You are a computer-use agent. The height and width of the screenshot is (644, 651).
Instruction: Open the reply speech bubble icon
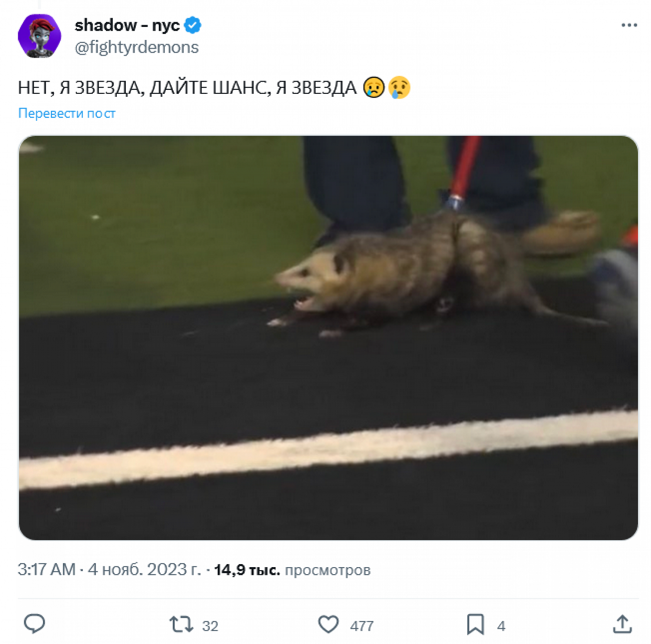[34, 624]
